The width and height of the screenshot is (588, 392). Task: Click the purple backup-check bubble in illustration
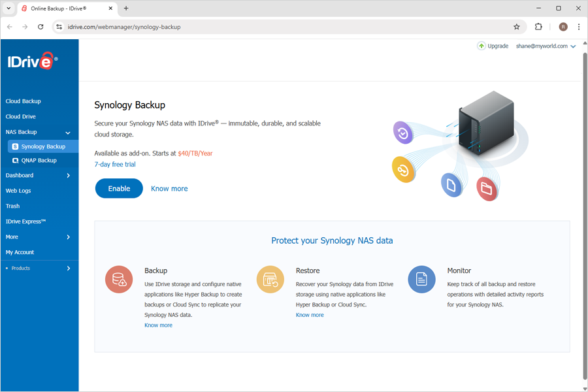click(x=402, y=133)
